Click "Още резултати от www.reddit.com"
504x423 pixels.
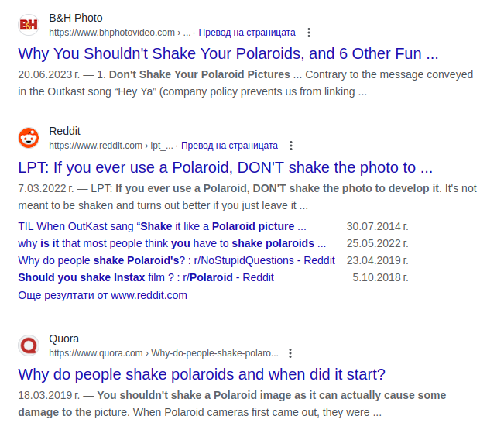coord(102,295)
